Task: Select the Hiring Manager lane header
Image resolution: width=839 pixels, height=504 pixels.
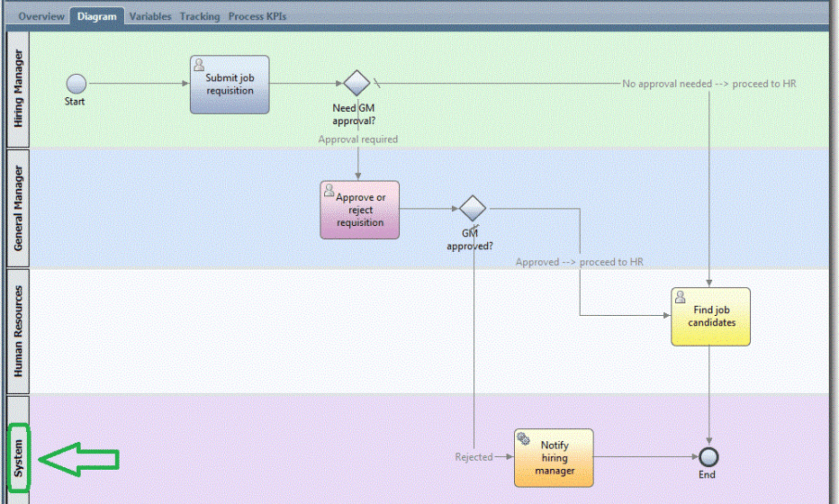Action: click(19, 88)
